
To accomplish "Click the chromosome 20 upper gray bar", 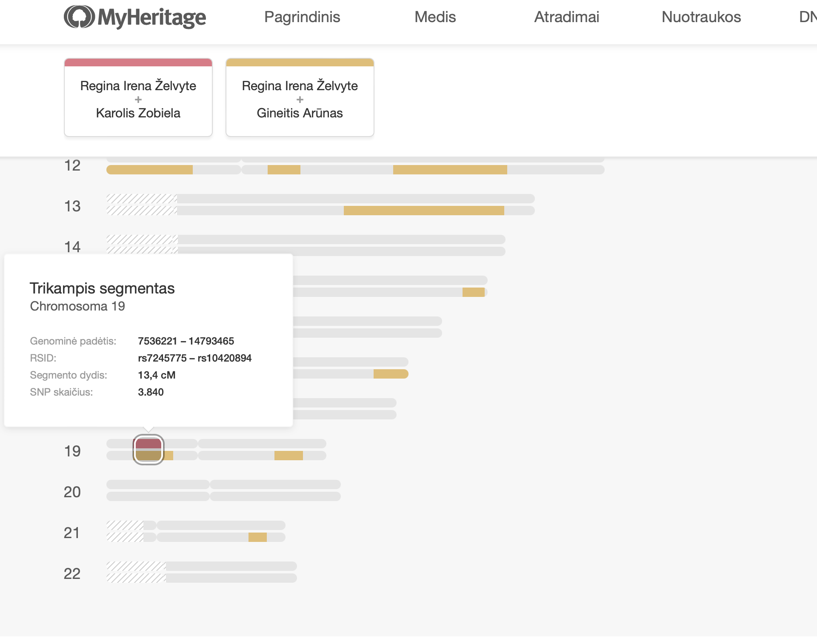I will point(223,484).
